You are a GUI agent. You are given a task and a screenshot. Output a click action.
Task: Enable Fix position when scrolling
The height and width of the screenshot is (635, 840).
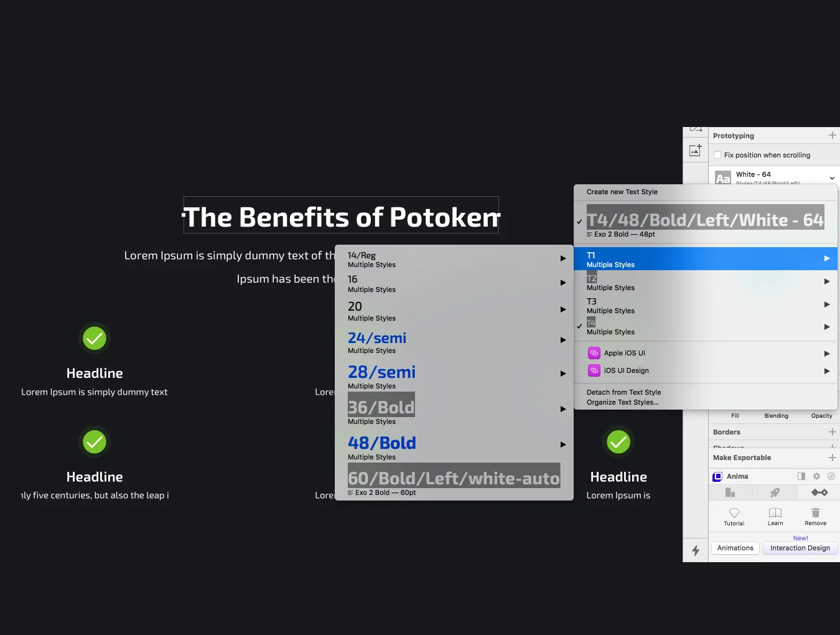(717, 155)
